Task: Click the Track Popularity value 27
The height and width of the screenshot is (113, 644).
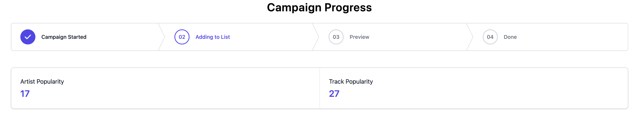Action: [334, 94]
